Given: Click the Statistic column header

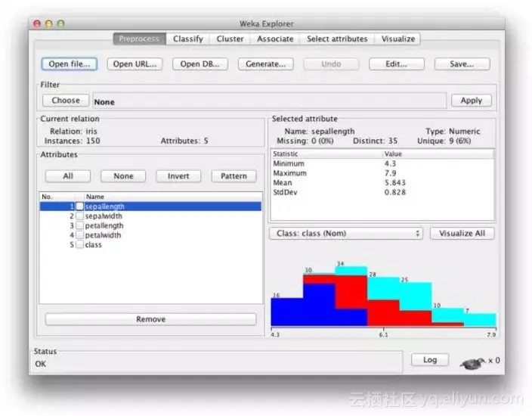Looking at the screenshot, I should (x=326, y=154).
